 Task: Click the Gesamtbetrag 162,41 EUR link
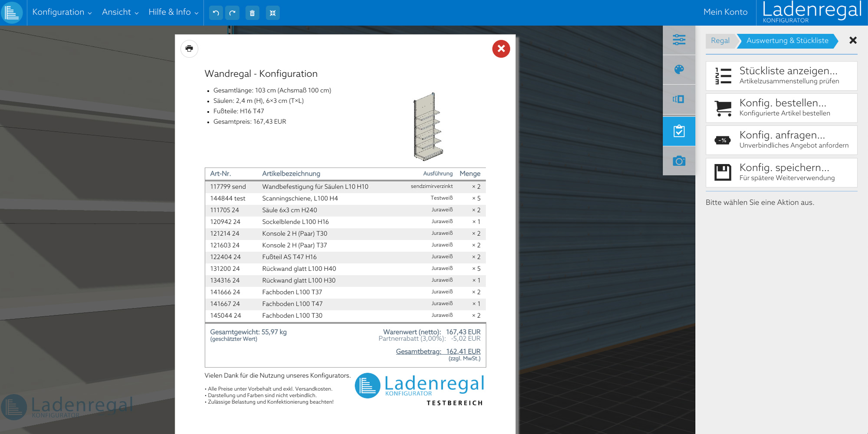438,352
